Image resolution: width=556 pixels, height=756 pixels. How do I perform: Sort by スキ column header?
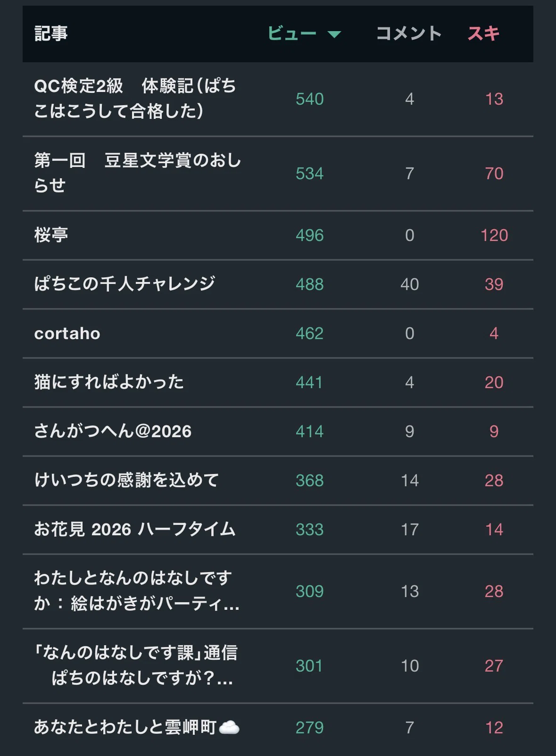tap(483, 33)
